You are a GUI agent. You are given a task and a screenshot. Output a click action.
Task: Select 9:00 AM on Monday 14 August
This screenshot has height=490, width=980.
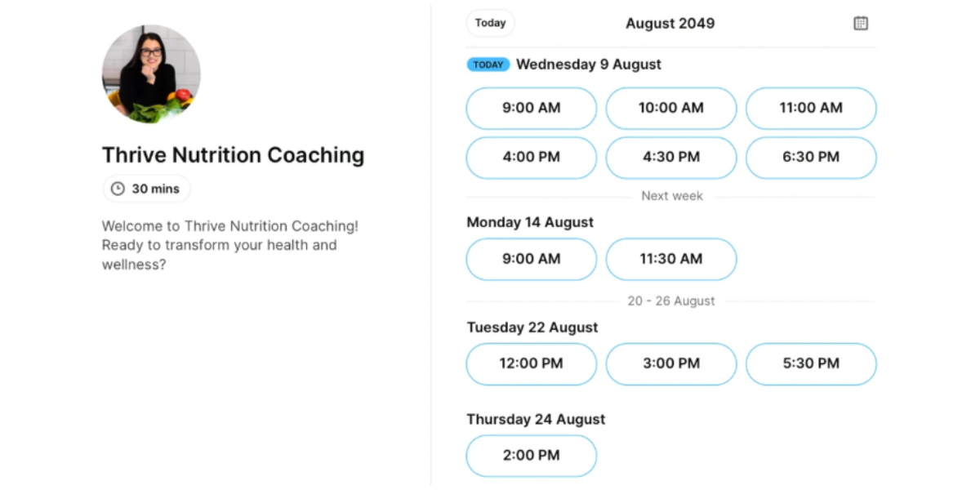pyautogui.click(x=531, y=259)
